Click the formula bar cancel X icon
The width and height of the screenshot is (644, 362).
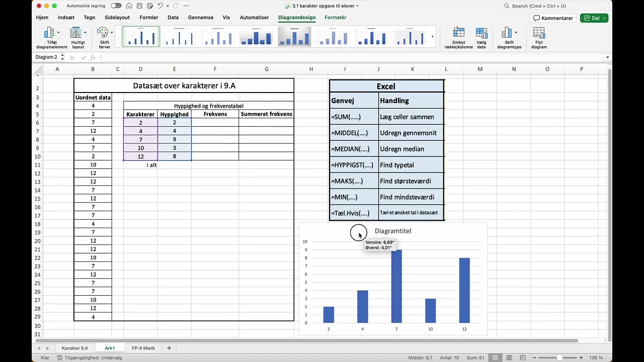(72, 58)
